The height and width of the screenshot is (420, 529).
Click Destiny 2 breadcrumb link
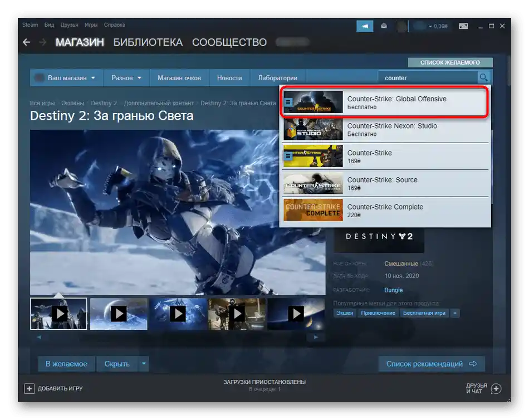[x=104, y=103]
